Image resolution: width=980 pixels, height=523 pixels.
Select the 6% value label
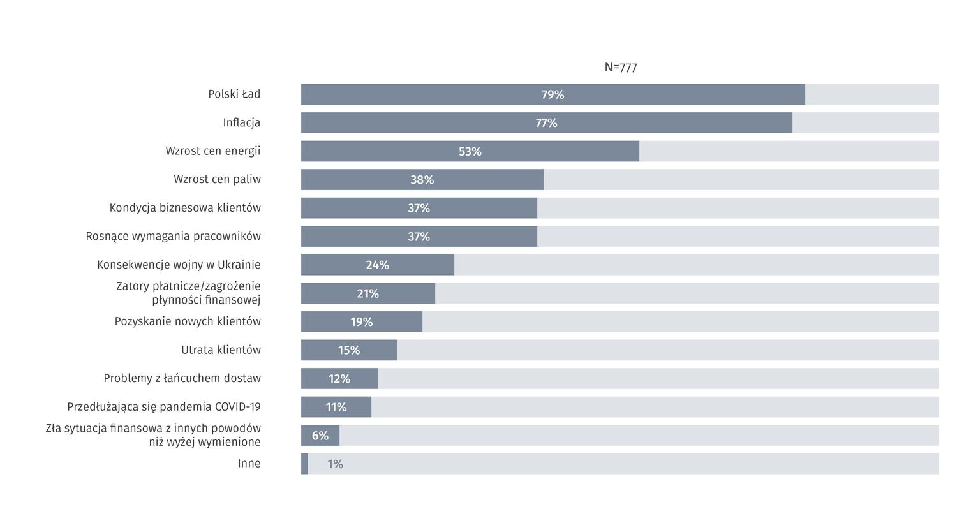click(320, 436)
